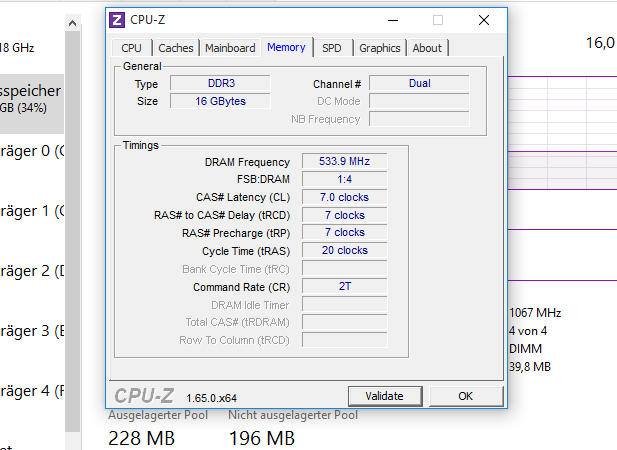
Task: Click the 'Command Rate (CR)' label
Action: coord(242,287)
